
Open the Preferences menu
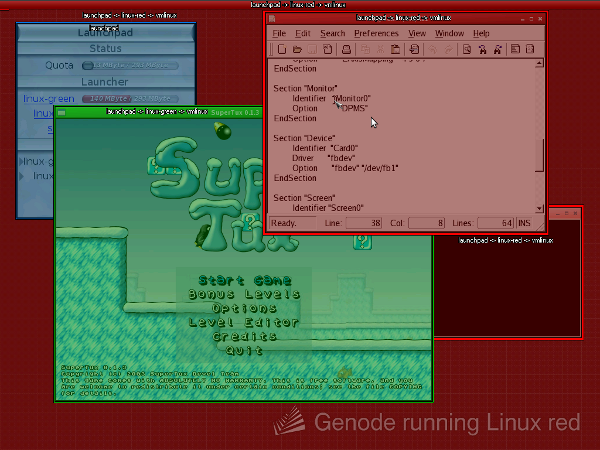click(x=376, y=33)
